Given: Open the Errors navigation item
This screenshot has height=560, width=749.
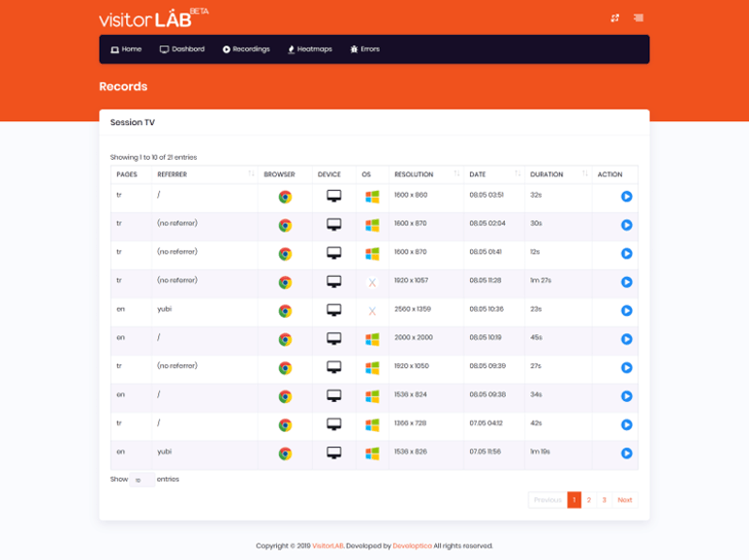Looking at the screenshot, I should [365, 49].
